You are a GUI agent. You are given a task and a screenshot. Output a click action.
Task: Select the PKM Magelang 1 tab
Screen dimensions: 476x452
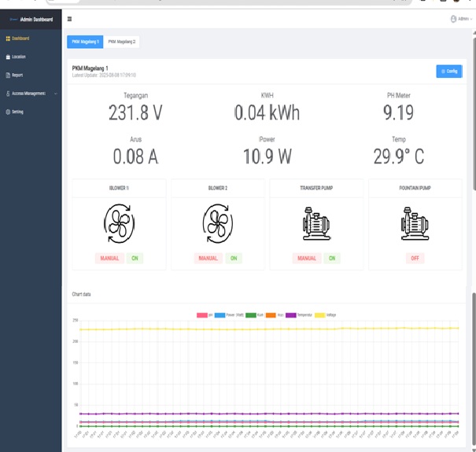point(85,42)
